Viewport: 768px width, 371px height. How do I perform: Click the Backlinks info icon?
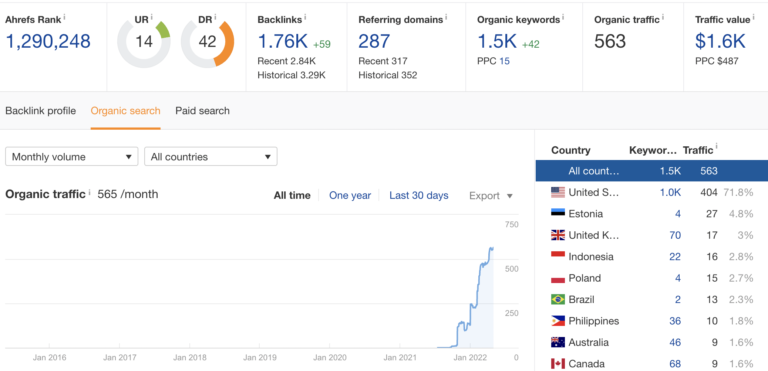[x=305, y=17]
